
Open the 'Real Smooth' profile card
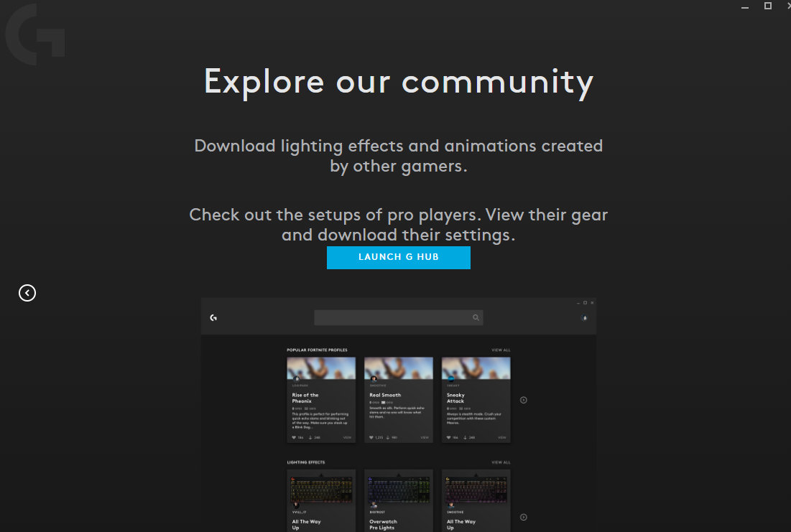(x=399, y=400)
